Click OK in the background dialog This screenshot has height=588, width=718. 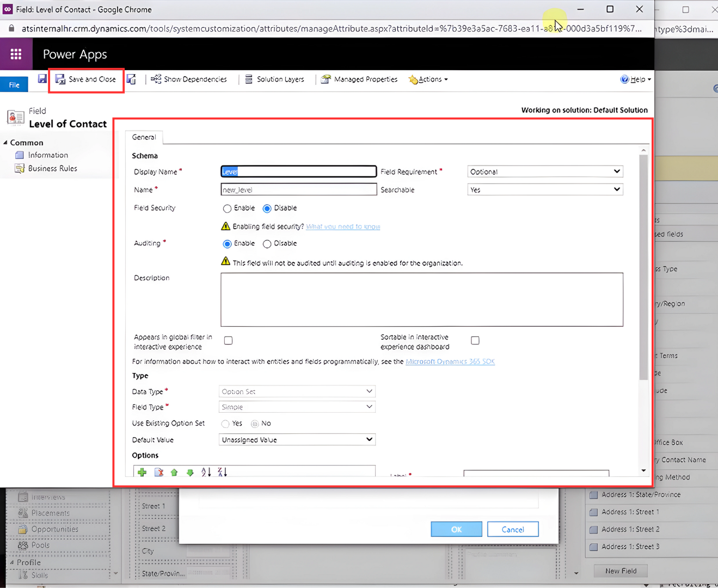click(456, 529)
